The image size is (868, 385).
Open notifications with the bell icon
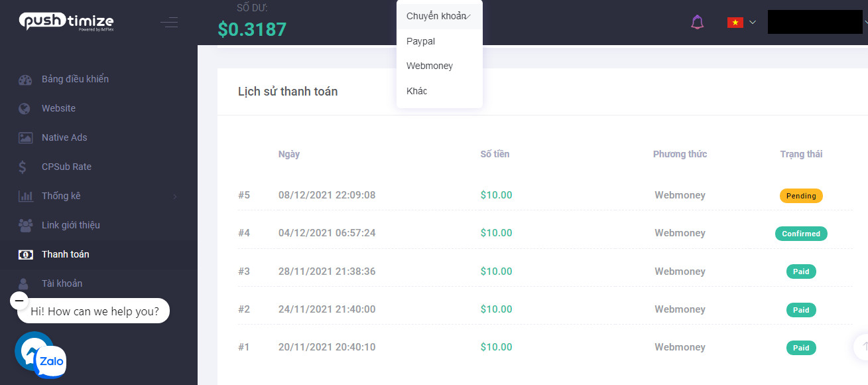(x=697, y=22)
